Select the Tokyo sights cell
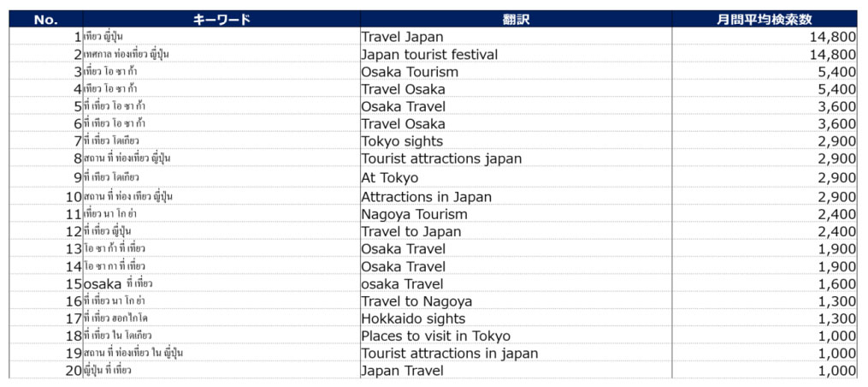The width and height of the screenshot is (868, 387). 516,140
